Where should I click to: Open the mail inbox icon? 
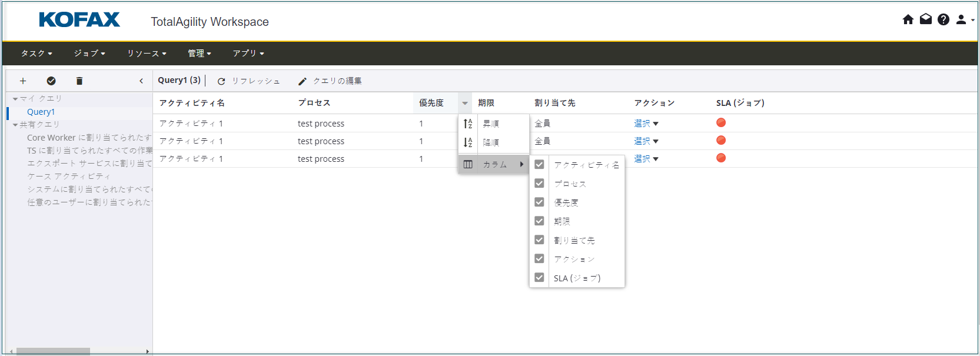926,20
